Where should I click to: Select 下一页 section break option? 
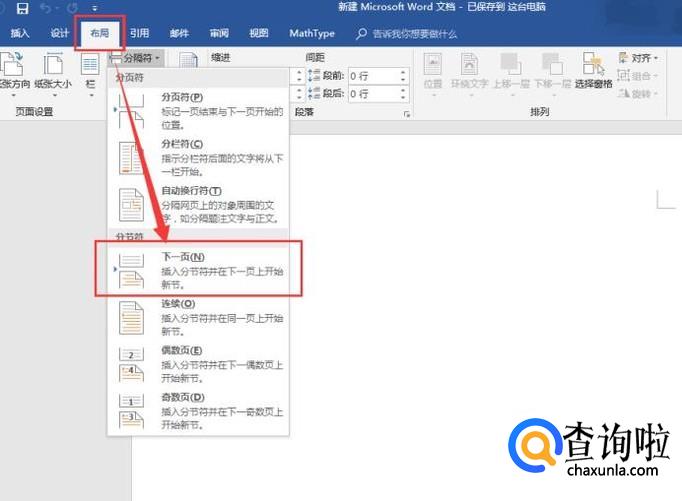pyautogui.click(x=198, y=267)
